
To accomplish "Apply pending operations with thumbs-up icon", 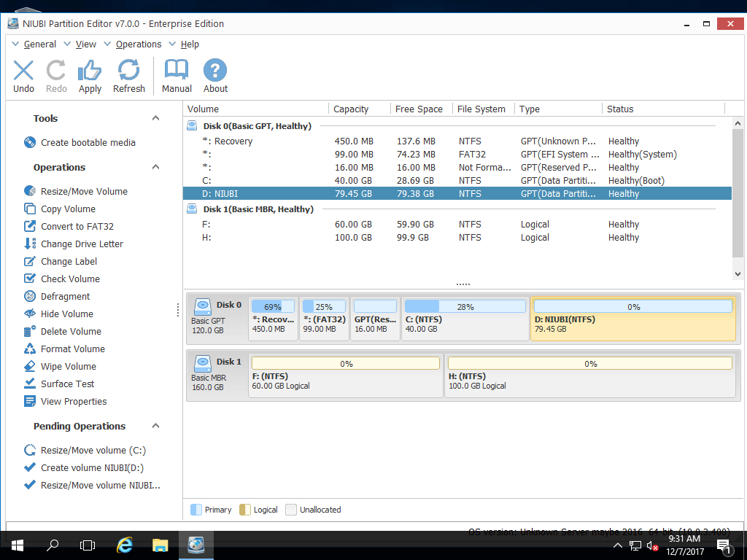I will (90, 71).
